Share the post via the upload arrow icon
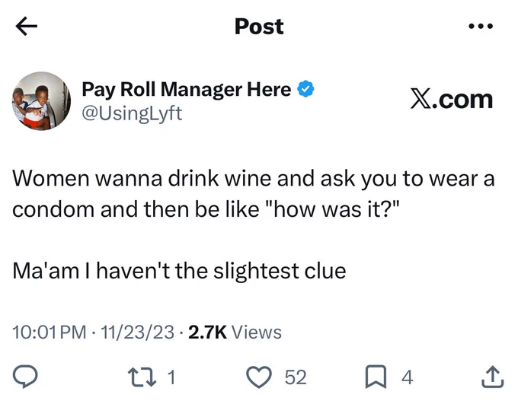Image resolution: width=518 pixels, height=420 pixels. 492,377
